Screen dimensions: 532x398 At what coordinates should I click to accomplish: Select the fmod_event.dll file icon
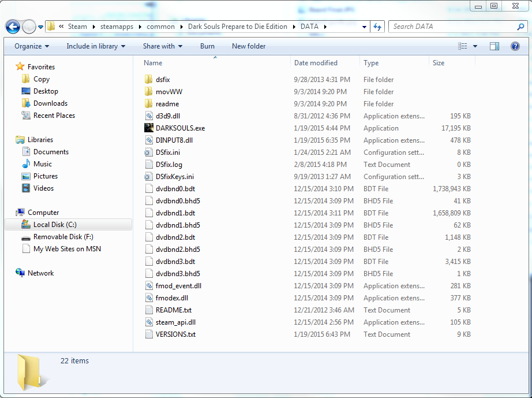tap(149, 286)
